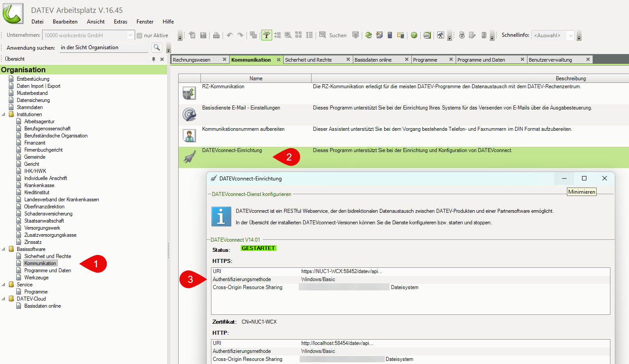Screen dimensions: 629x364
Task: Open the Schnellinfo Auswahl dropdown
Action: click(570, 35)
